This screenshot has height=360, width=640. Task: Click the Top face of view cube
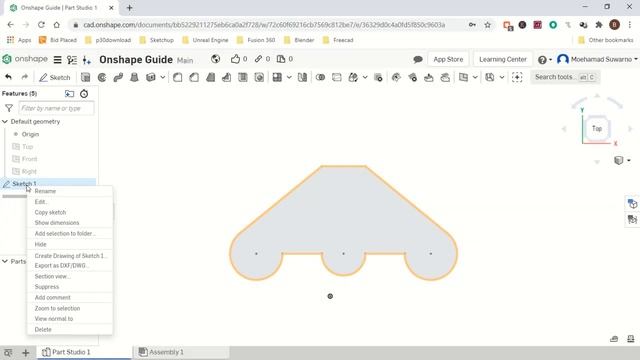(x=597, y=128)
